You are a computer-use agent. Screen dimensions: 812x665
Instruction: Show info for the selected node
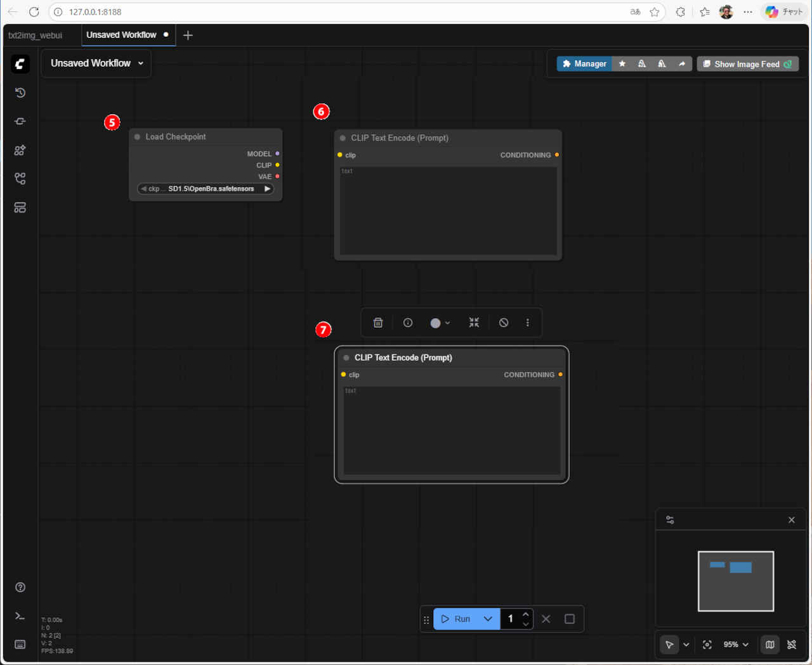coord(408,323)
